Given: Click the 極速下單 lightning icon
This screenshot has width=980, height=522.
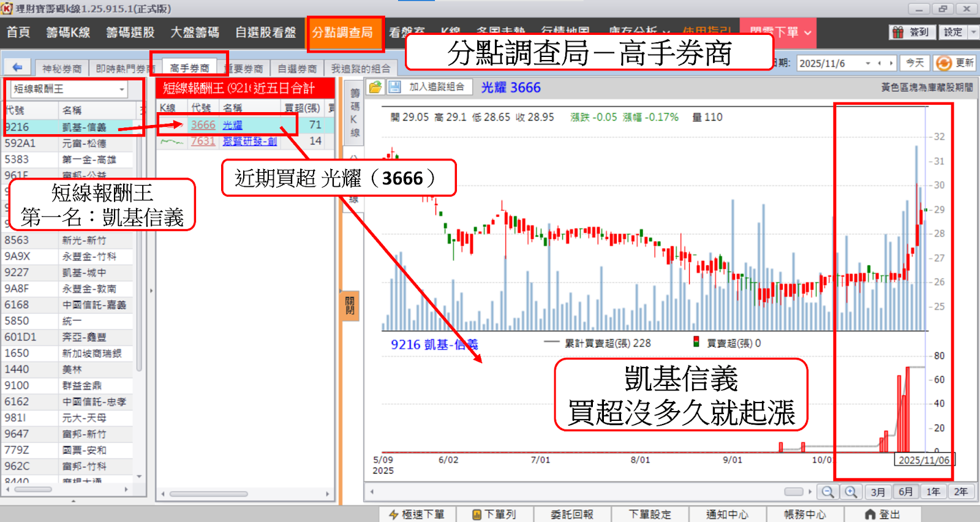Looking at the screenshot, I should pos(394,515).
